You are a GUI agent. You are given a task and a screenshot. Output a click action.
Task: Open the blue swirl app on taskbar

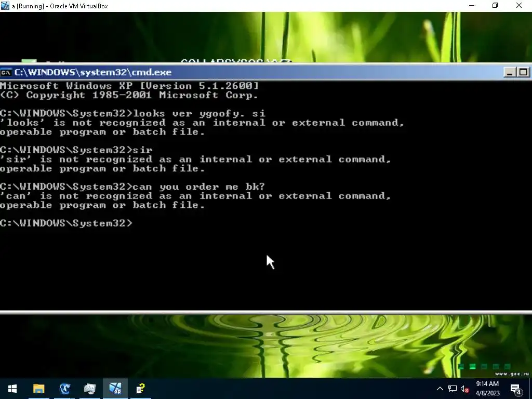[x=64, y=389]
